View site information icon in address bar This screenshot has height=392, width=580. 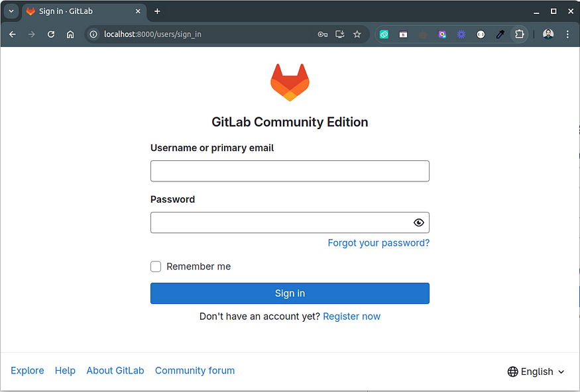coord(93,34)
